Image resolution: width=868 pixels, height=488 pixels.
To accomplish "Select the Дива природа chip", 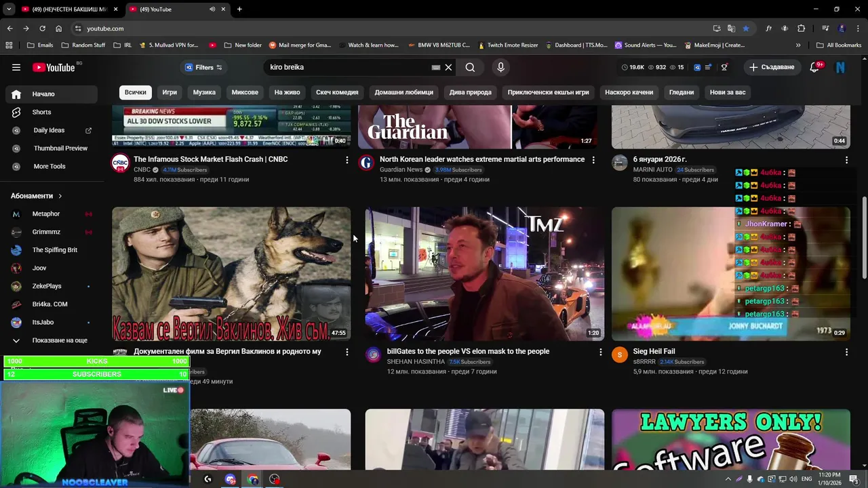I will (x=470, y=92).
